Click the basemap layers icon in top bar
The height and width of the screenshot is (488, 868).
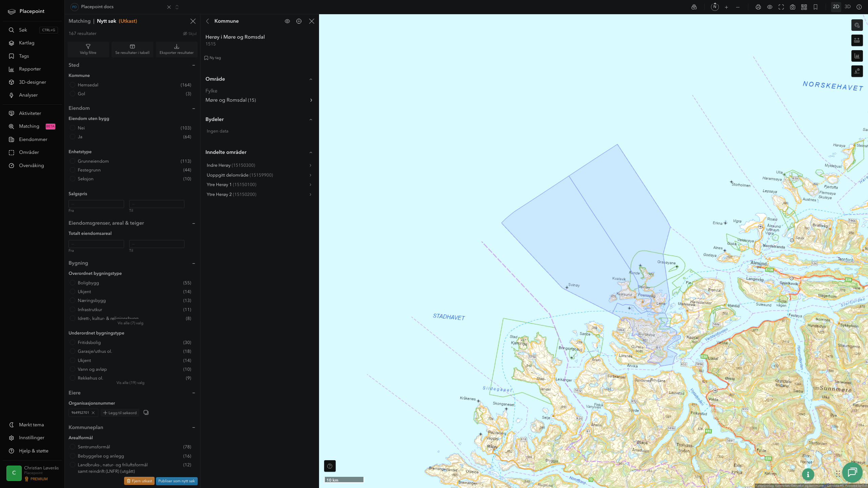(694, 7)
